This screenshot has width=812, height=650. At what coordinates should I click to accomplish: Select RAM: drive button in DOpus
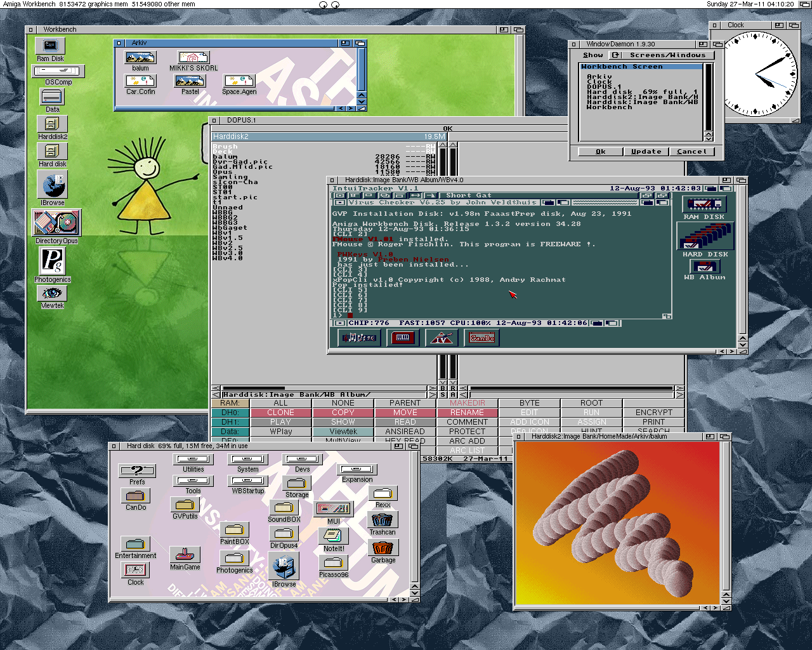230,403
